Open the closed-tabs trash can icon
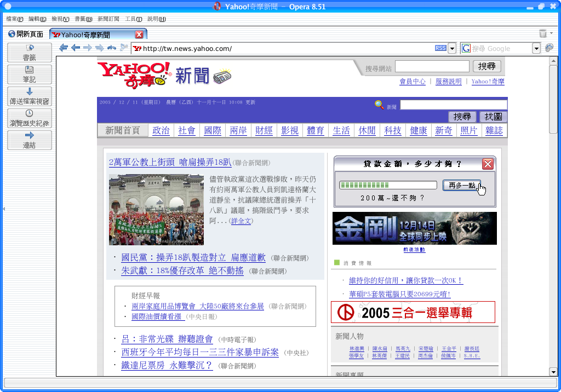This screenshot has width=561, height=392. click(543, 33)
